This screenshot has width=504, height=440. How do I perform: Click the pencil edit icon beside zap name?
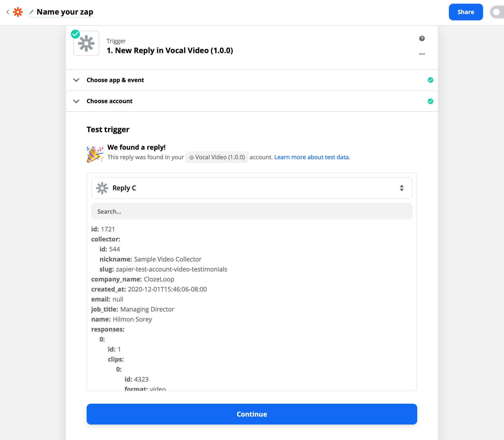[x=31, y=12]
